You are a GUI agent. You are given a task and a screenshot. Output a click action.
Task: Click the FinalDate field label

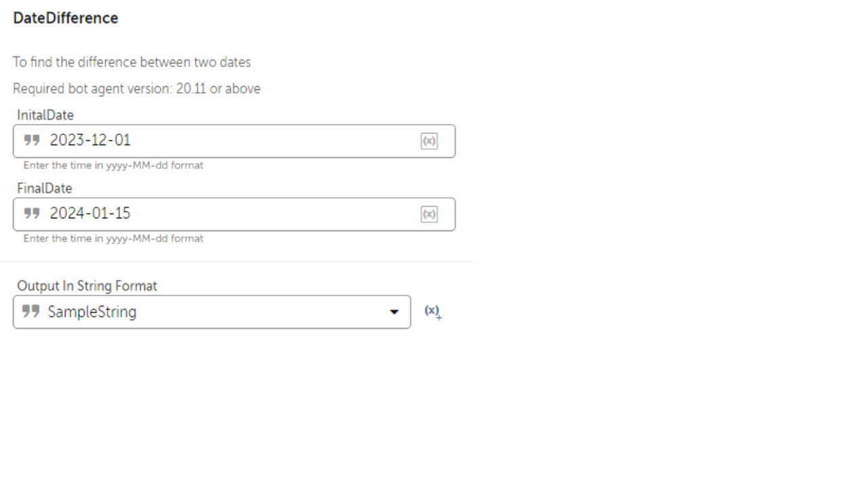tap(45, 188)
